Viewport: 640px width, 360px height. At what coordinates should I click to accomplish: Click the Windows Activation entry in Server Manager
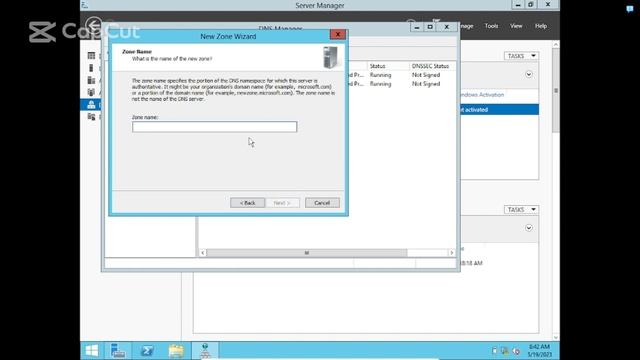pyautogui.click(x=482, y=95)
